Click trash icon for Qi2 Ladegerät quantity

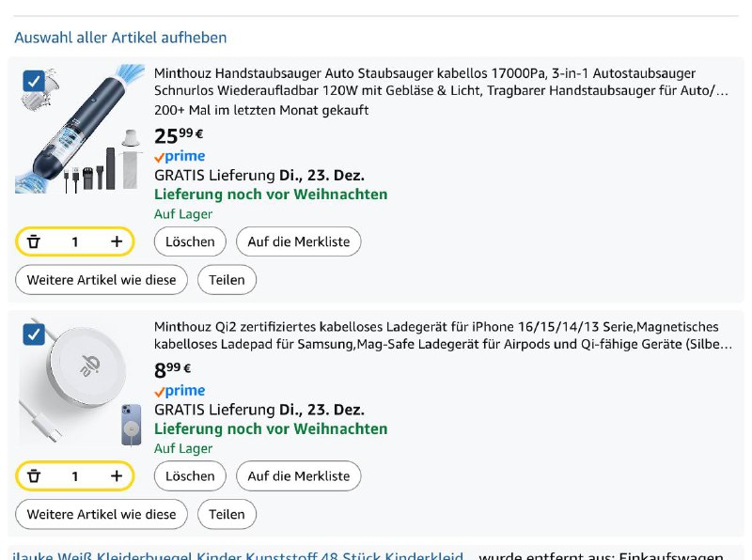click(34, 476)
